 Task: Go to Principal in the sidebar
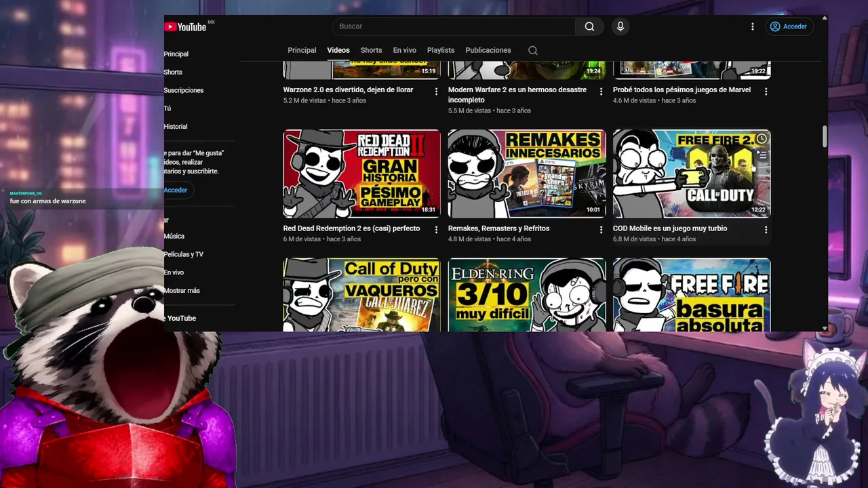coord(176,54)
